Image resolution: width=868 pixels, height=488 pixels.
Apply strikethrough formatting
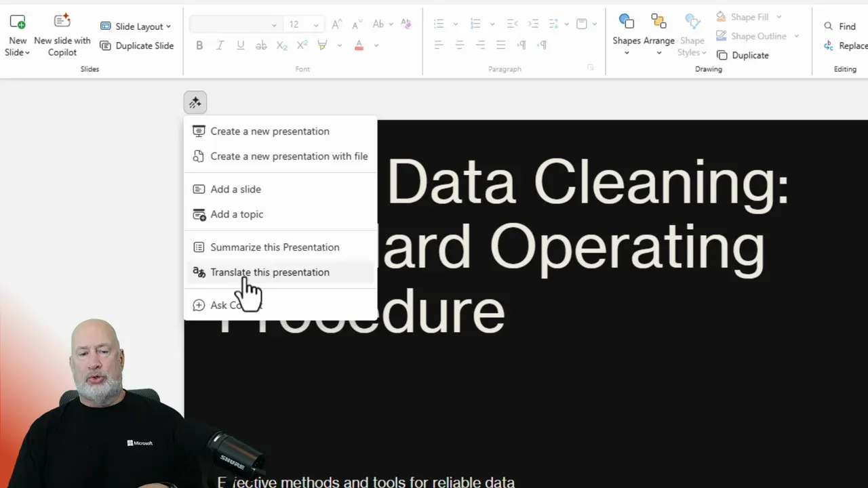[260, 45]
